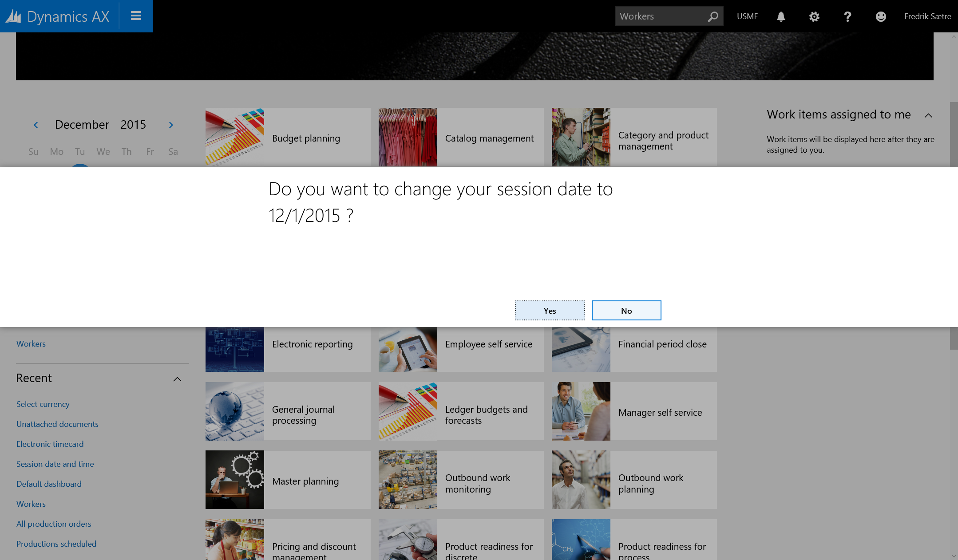The height and width of the screenshot is (560, 958).
Task: Click the help question mark icon
Action: pos(847,16)
